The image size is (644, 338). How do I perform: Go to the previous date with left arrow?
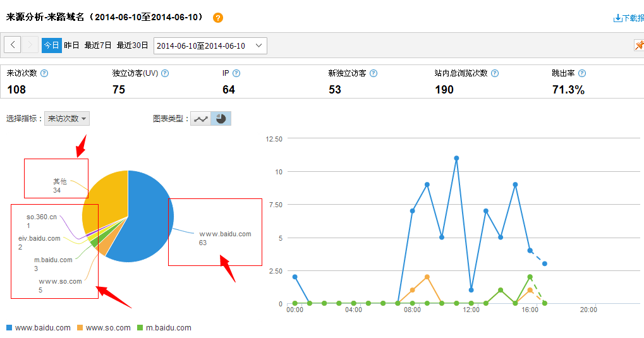(13, 45)
